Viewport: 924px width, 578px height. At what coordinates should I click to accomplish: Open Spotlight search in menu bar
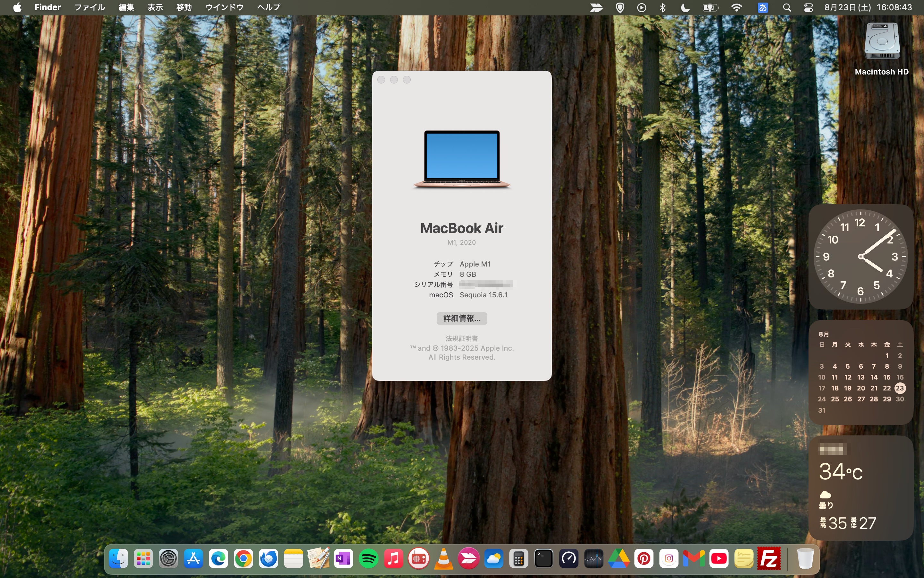(x=787, y=7)
